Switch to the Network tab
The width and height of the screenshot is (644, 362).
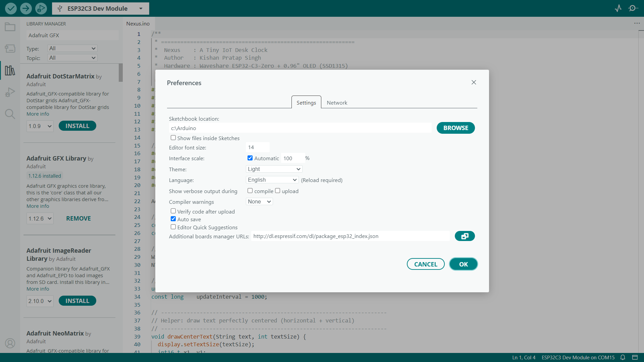(x=337, y=103)
